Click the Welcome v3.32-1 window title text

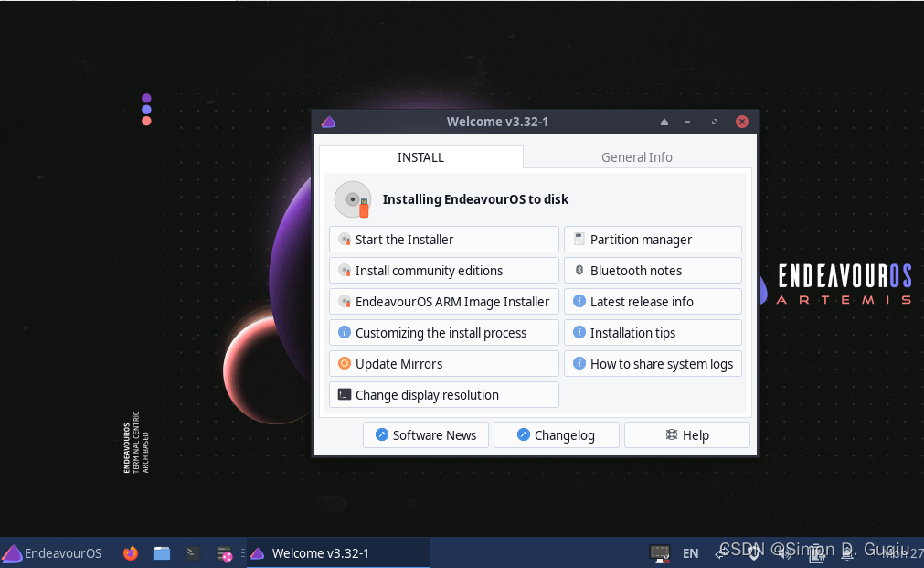click(497, 122)
